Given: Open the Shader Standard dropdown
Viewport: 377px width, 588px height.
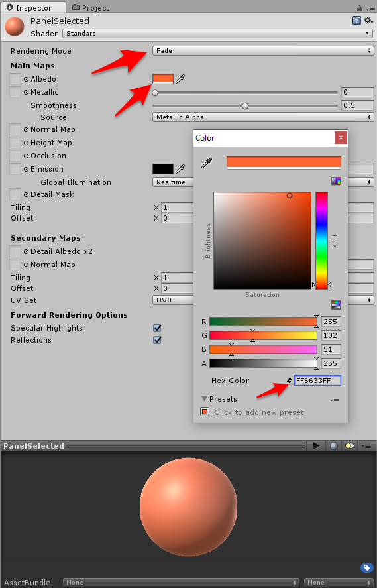Looking at the screenshot, I should point(218,33).
